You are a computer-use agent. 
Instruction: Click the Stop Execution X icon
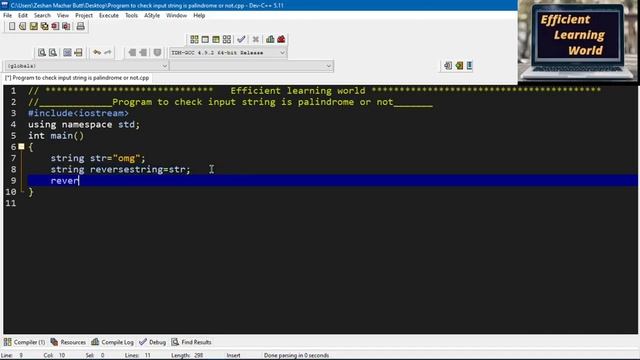click(x=256, y=39)
